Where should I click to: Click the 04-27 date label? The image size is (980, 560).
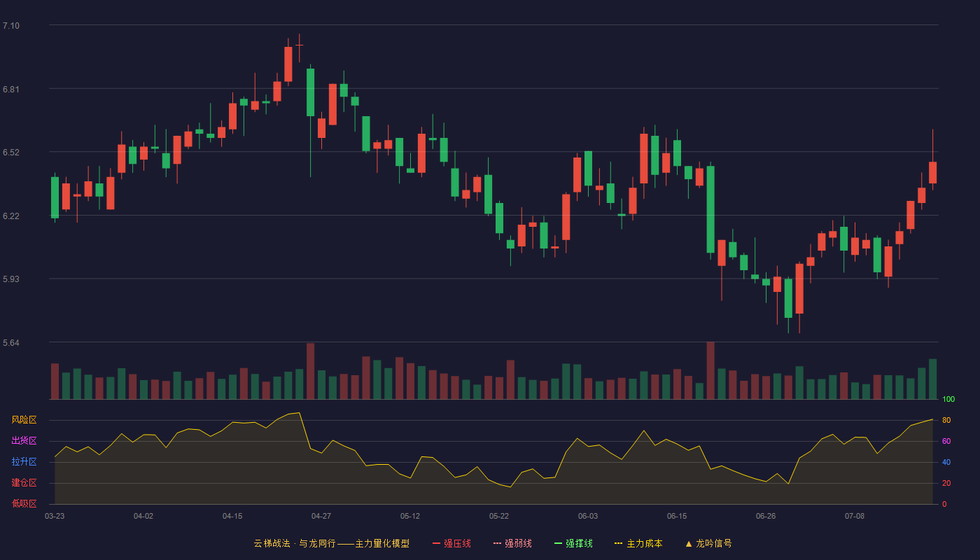click(321, 516)
